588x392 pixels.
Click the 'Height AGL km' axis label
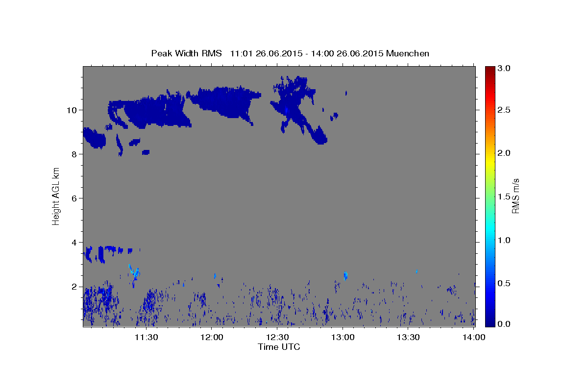tap(56, 196)
